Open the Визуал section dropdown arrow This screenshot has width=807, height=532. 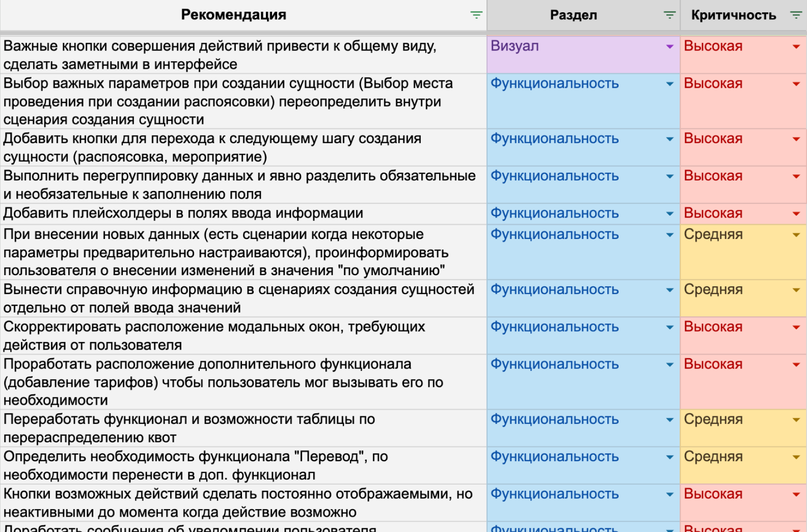(669, 47)
